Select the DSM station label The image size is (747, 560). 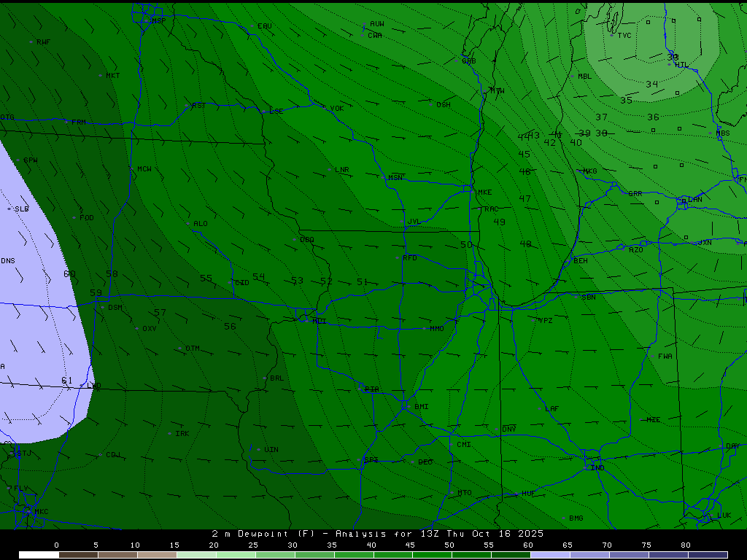pos(115,307)
